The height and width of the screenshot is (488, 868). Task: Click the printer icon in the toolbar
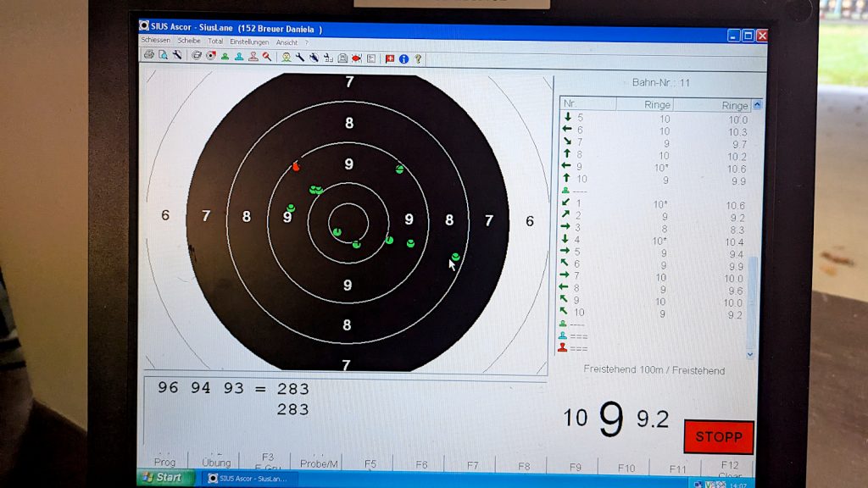pyautogui.click(x=149, y=57)
